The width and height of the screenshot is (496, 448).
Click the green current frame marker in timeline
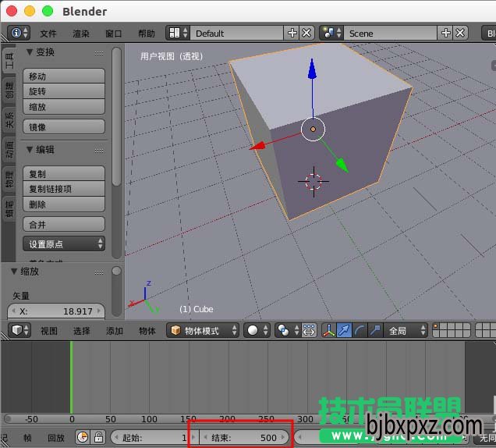[x=72, y=377]
